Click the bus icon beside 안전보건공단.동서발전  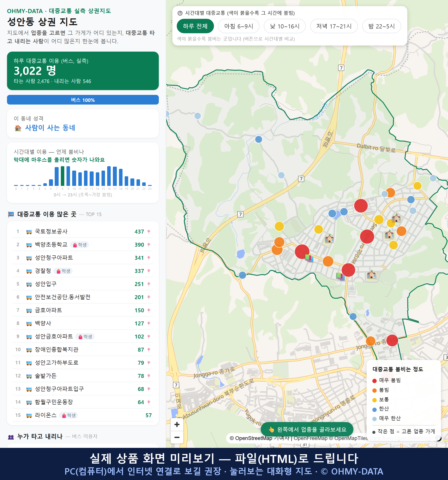click(x=29, y=297)
